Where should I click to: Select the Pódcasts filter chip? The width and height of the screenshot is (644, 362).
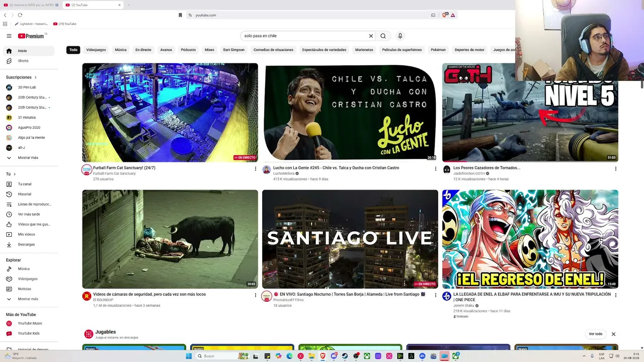(x=188, y=50)
